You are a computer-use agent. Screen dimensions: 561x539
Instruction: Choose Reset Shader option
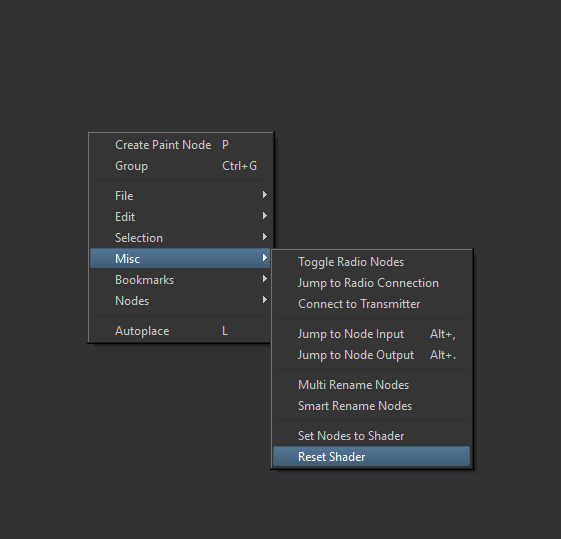pyautogui.click(x=371, y=456)
